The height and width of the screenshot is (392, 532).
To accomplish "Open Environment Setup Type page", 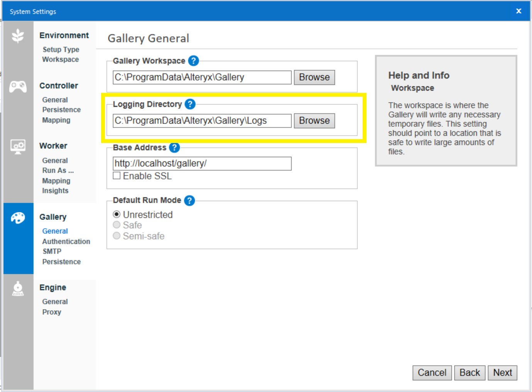I will click(x=61, y=49).
